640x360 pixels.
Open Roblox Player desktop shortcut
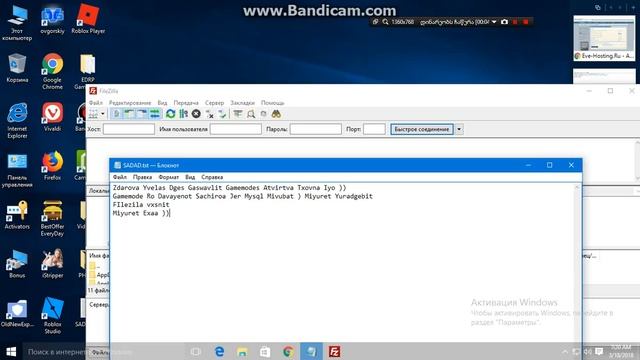pyautogui.click(x=88, y=19)
